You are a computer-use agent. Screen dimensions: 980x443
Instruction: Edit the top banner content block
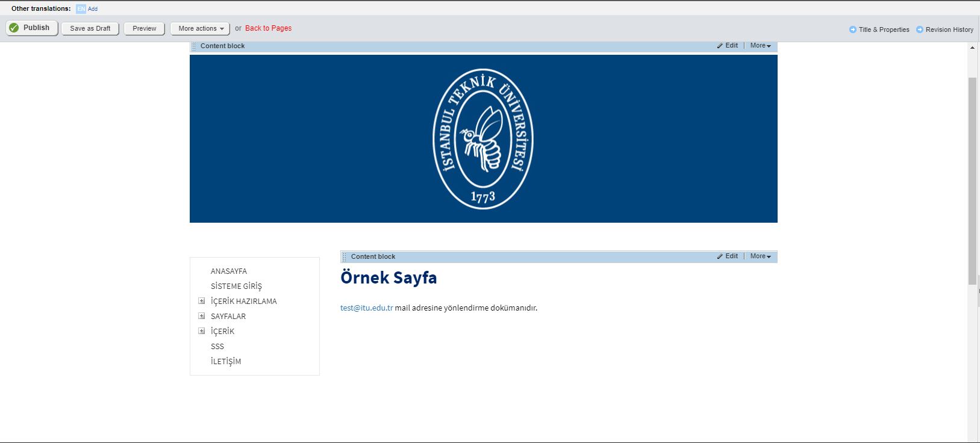click(x=731, y=46)
